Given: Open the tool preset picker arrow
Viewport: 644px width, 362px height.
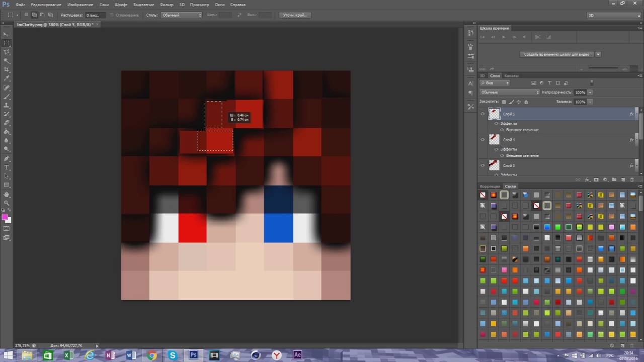Looking at the screenshot, I should click(18, 15).
